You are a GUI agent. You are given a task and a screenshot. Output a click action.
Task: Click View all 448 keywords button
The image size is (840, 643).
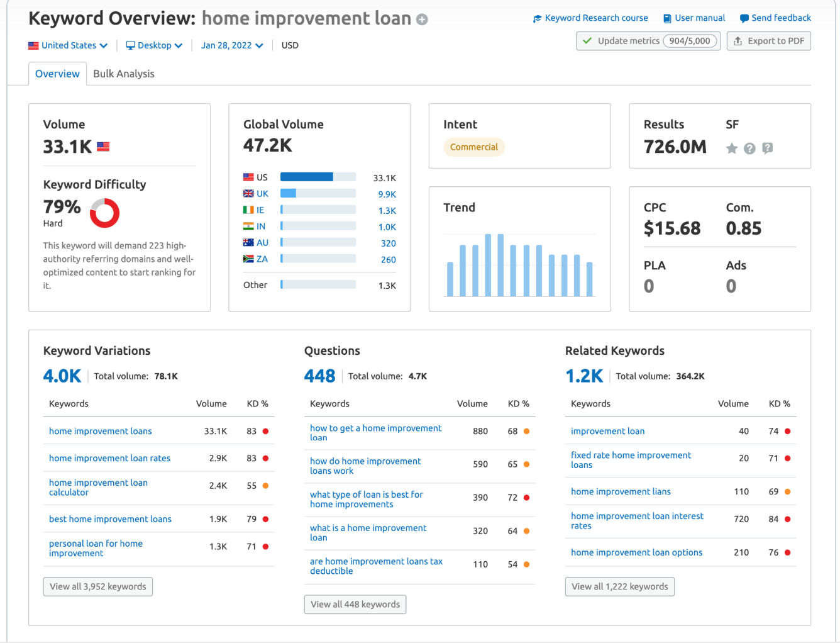pyautogui.click(x=355, y=605)
